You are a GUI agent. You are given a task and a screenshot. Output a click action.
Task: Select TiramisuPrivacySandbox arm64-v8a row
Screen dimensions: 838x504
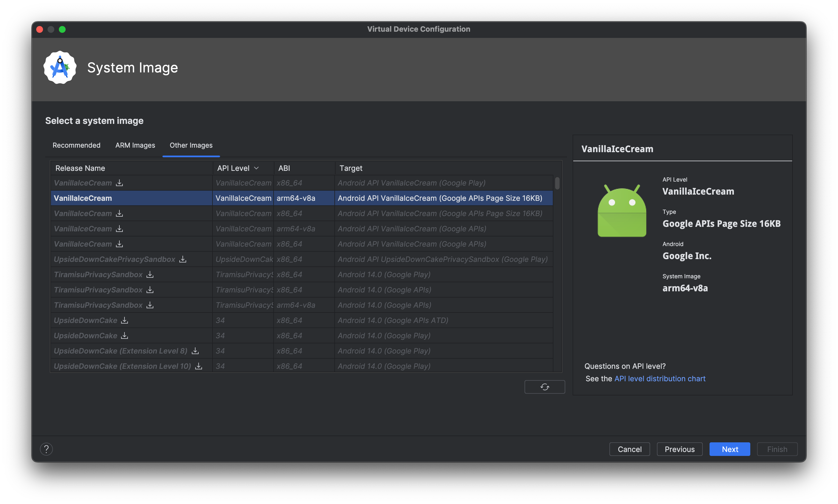[299, 305]
